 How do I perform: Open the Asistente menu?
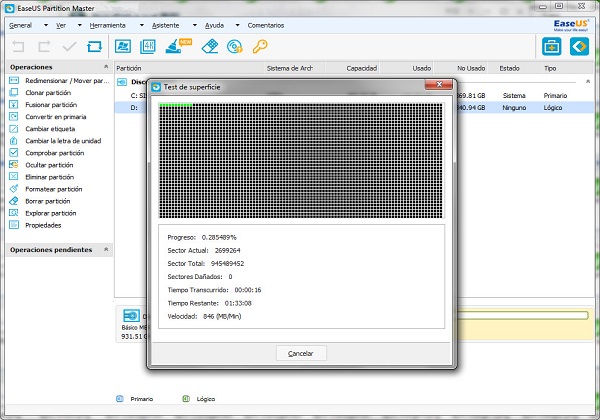pos(165,25)
